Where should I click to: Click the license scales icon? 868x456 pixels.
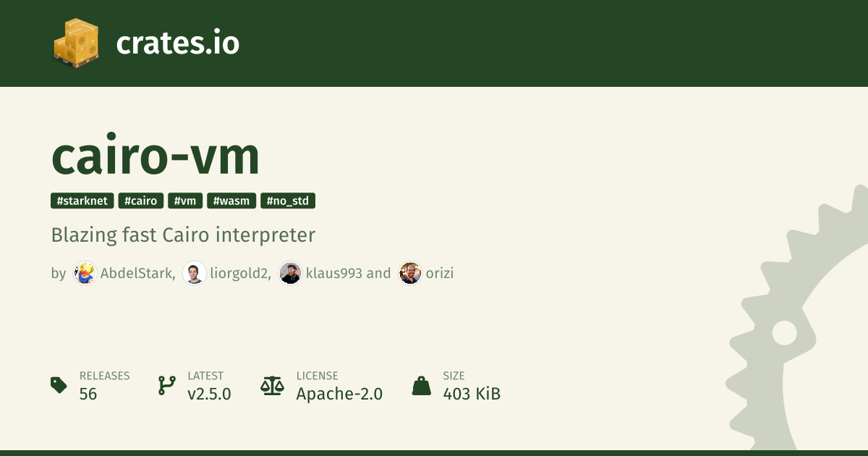pos(272,385)
